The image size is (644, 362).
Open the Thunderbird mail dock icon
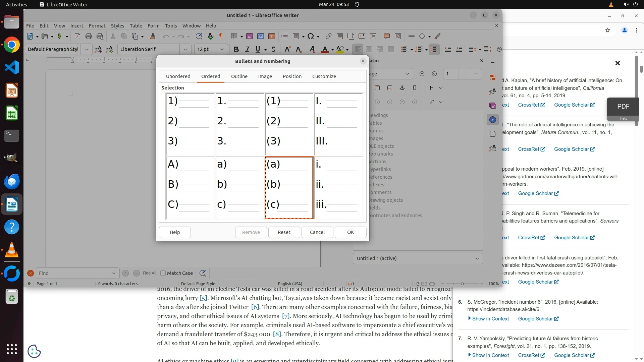click(x=12, y=181)
